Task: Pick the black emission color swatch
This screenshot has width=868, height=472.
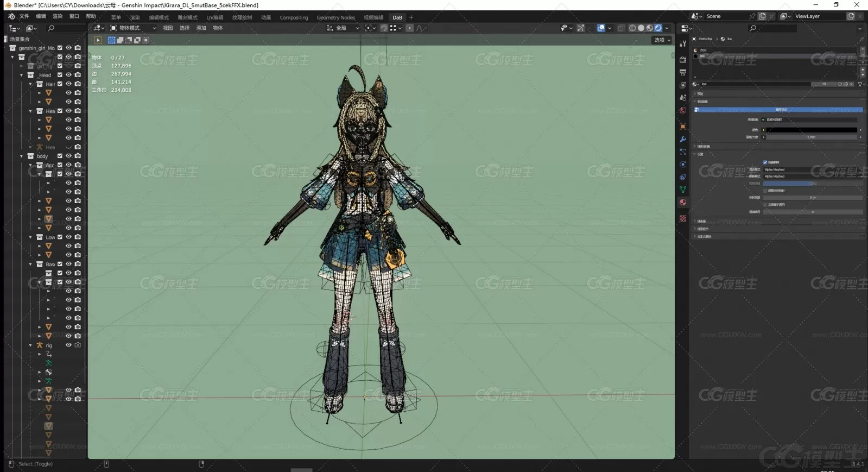Action: [x=812, y=130]
